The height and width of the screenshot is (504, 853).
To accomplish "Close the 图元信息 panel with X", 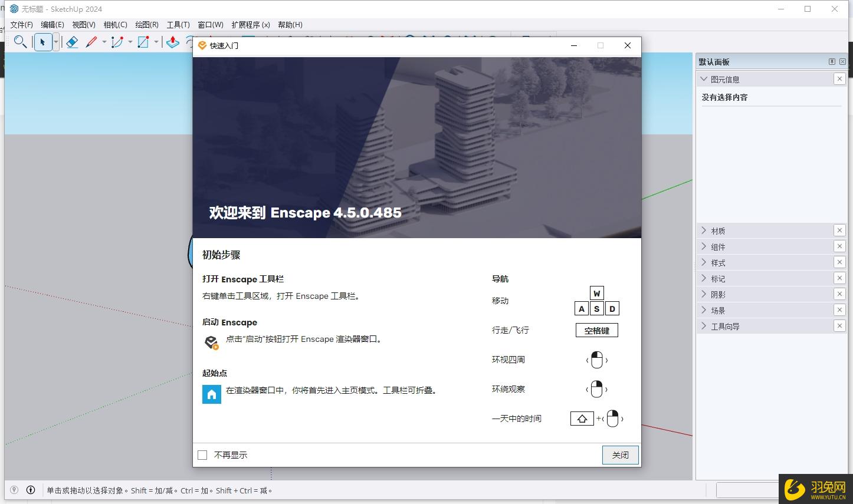I will [839, 79].
